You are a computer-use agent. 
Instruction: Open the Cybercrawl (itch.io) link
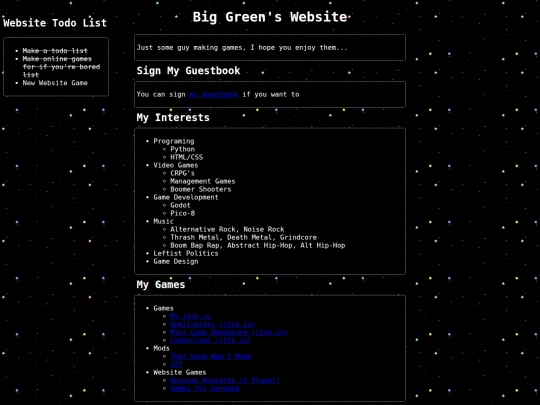point(210,340)
